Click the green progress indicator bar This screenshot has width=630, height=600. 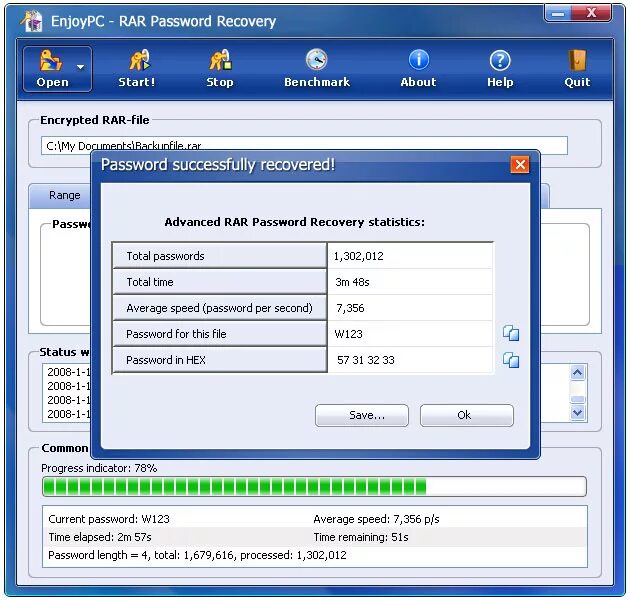pyautogui.click(x=314, y=487)
